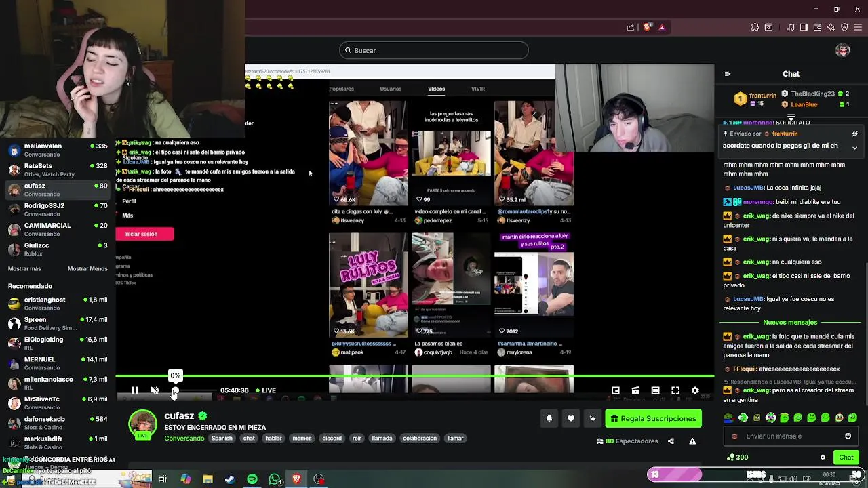Open Brave VPN shield icon

pyautogui.click(x=844, y=27)
